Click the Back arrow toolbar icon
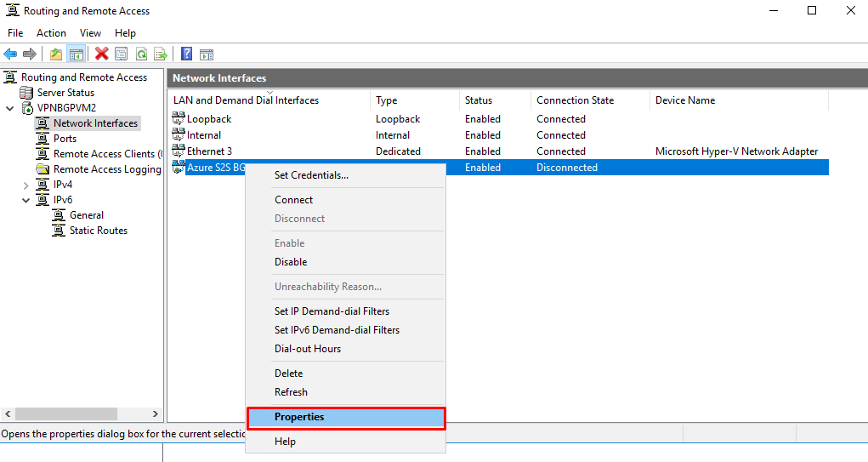Screen dimensions: 868x462 coord(10,54)
